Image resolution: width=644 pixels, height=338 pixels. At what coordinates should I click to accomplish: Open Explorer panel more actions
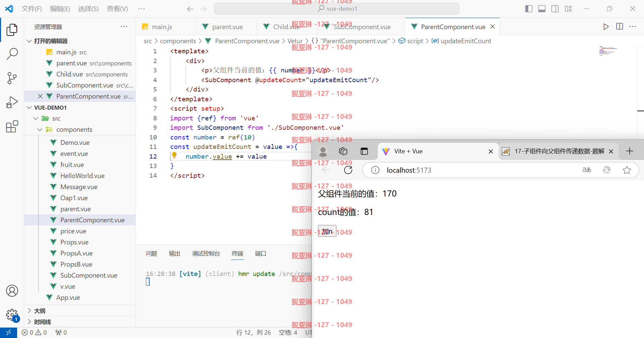pos(124,26)
